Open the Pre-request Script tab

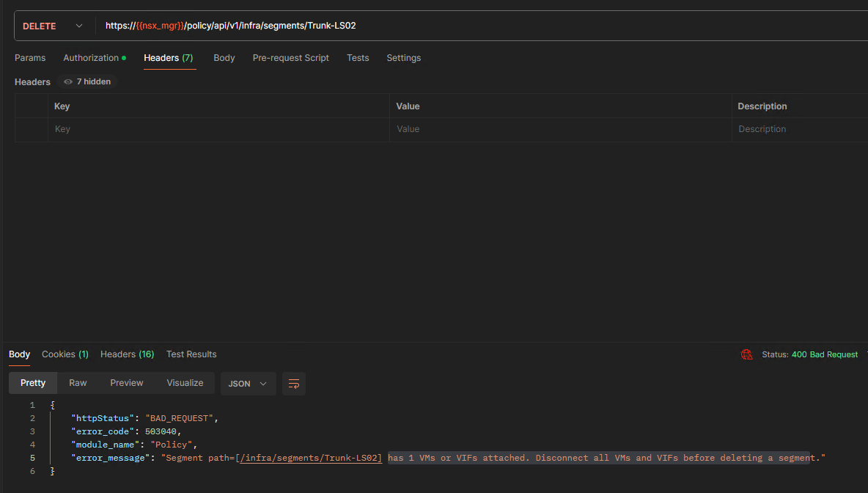point(290,58)
